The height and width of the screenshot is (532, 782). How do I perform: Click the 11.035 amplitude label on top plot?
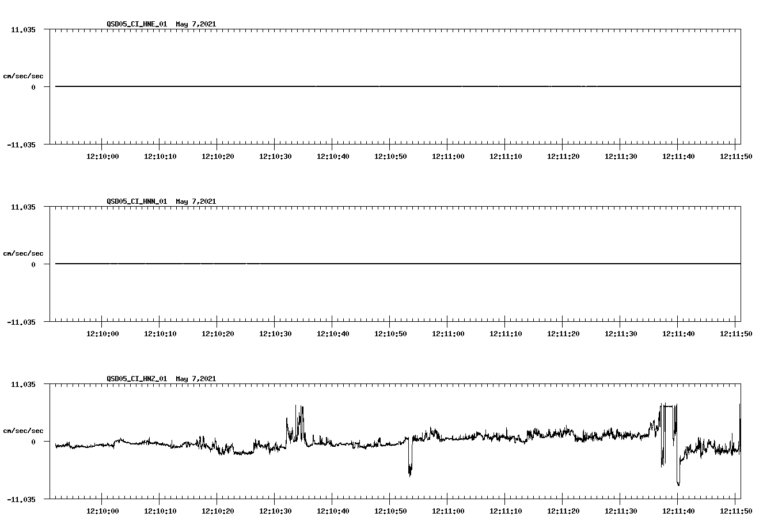click(22, 29)
